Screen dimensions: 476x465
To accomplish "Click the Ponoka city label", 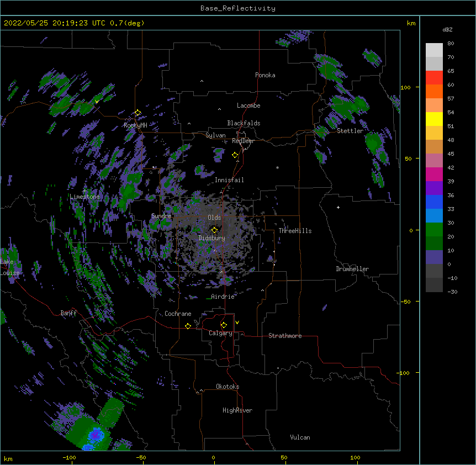I will [x=265, y=75].
